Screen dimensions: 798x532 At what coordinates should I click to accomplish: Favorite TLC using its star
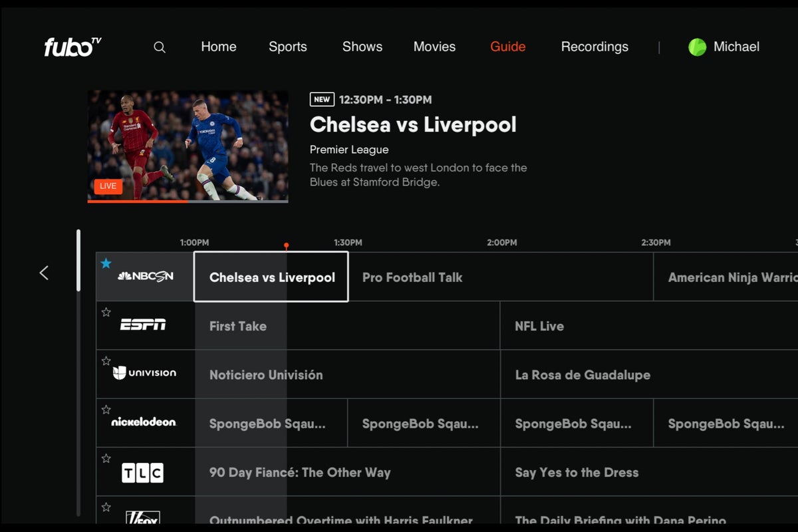tap(106, 458)
